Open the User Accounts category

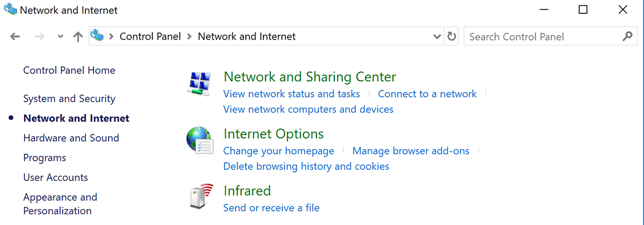click(55, 177)
